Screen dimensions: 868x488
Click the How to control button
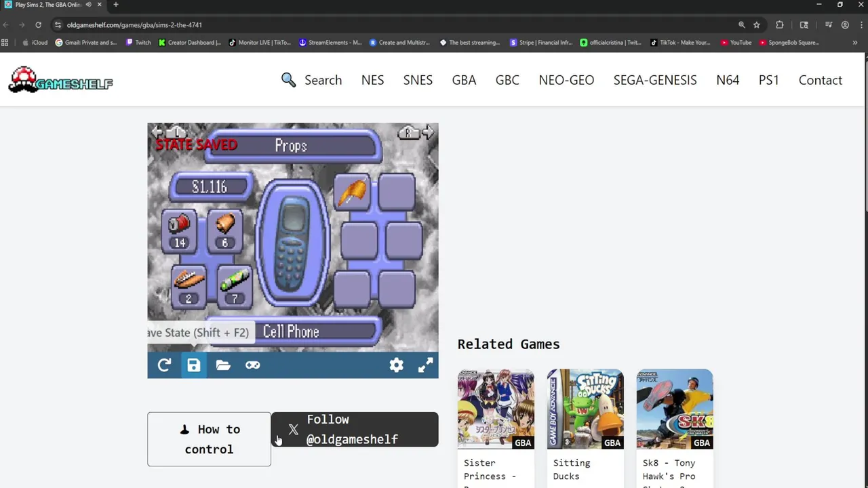pos(209,439)
